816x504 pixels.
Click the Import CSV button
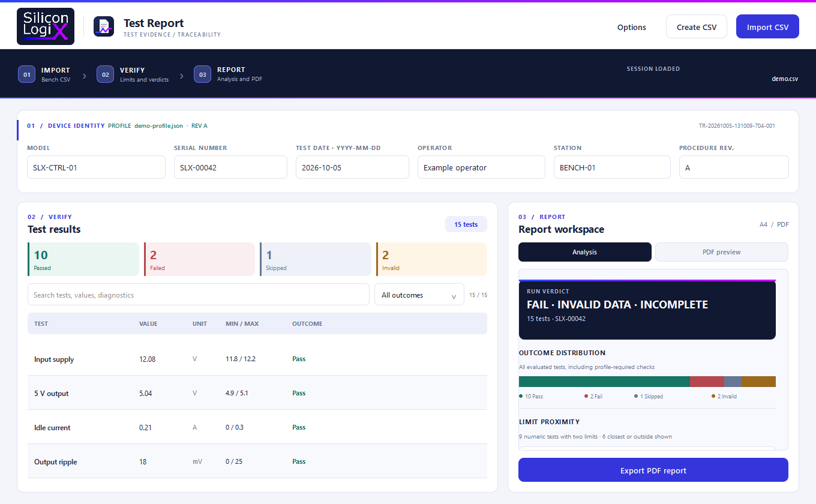point(767,27)
